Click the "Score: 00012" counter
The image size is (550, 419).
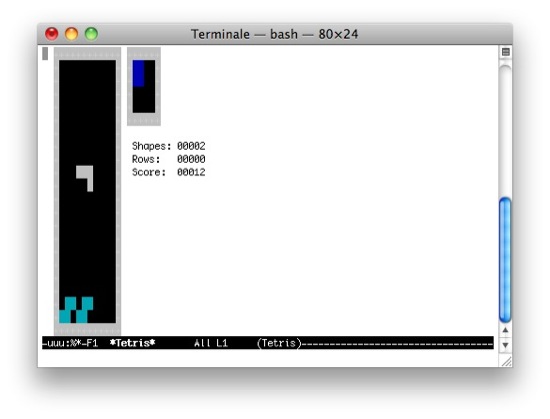point(169,172)
